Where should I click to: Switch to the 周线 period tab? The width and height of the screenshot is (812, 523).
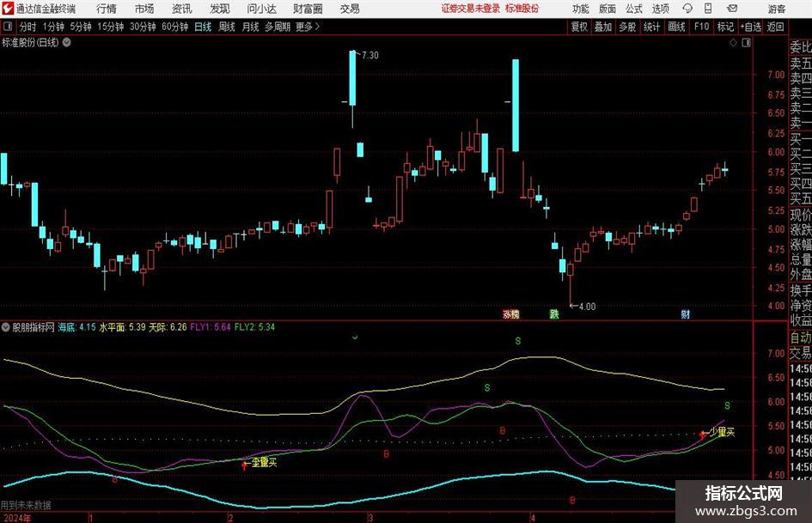point(227,27)
